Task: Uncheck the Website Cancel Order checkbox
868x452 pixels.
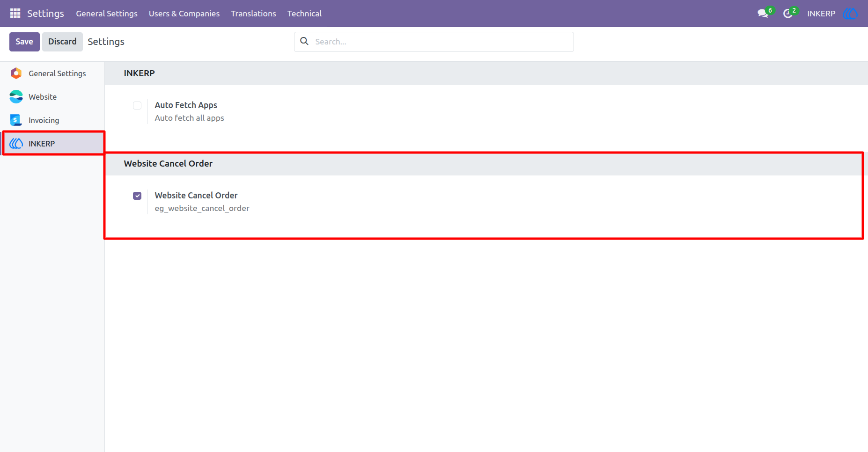Action: click(137, 196)
